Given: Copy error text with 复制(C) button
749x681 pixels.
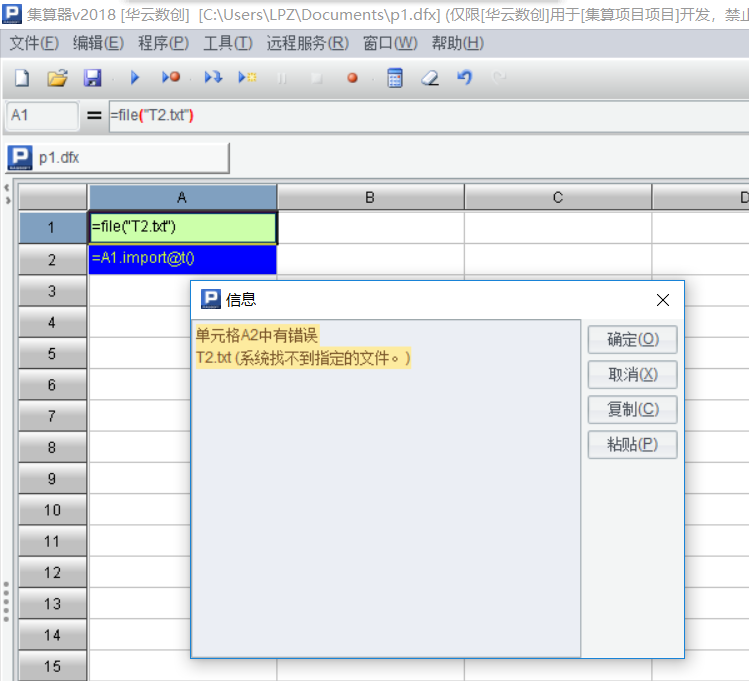Looking at the screenshot, I should click(632, 409).
